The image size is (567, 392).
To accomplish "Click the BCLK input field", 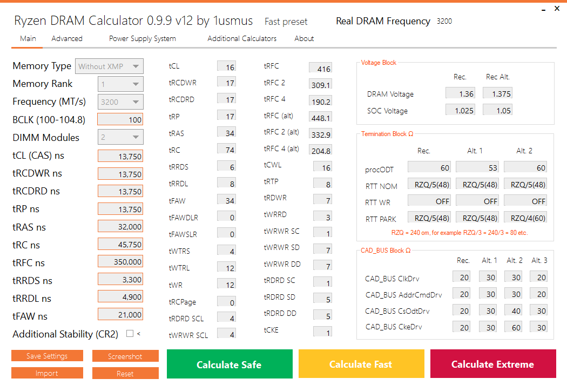I will click(120, 120).
